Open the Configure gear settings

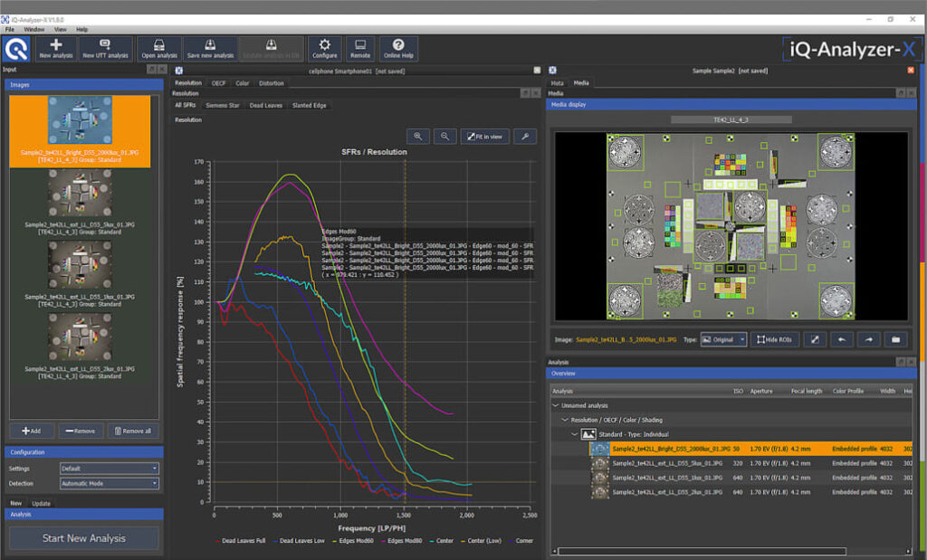324,48
